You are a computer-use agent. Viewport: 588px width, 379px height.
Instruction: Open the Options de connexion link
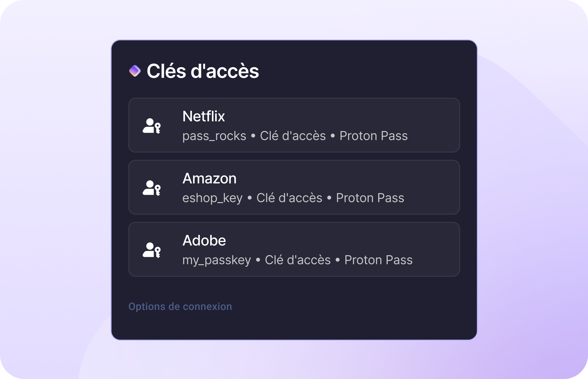[180, 306]
